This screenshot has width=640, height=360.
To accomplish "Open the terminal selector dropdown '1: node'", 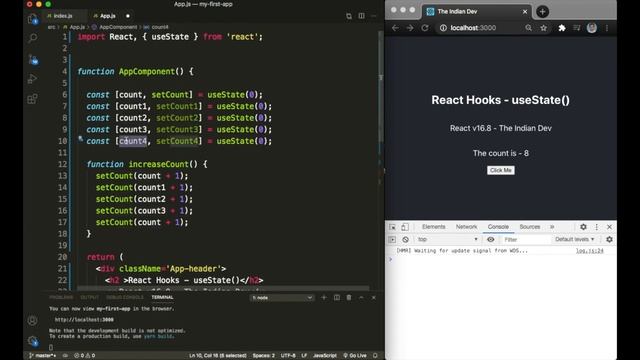I will coord(282,298).
